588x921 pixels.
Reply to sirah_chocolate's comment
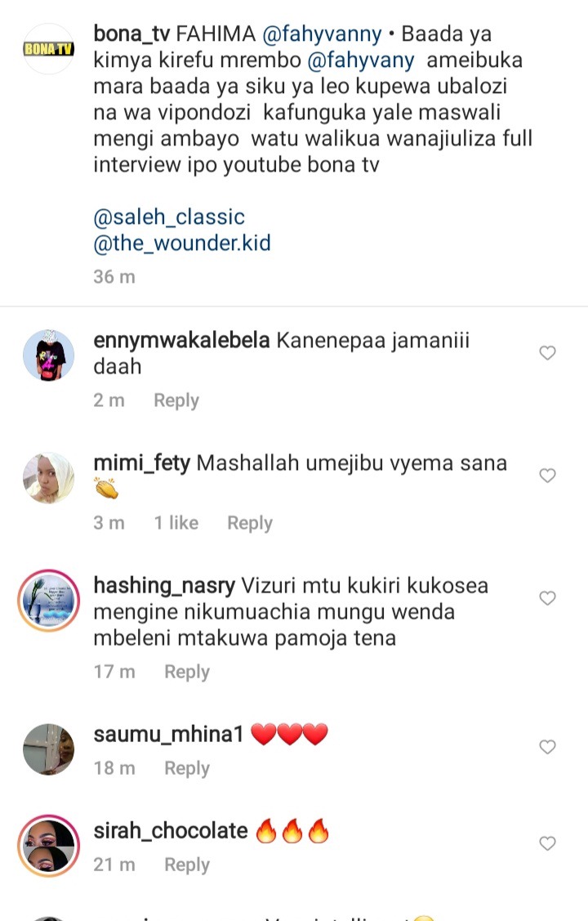pyautogui.click(x=187, y=865)
